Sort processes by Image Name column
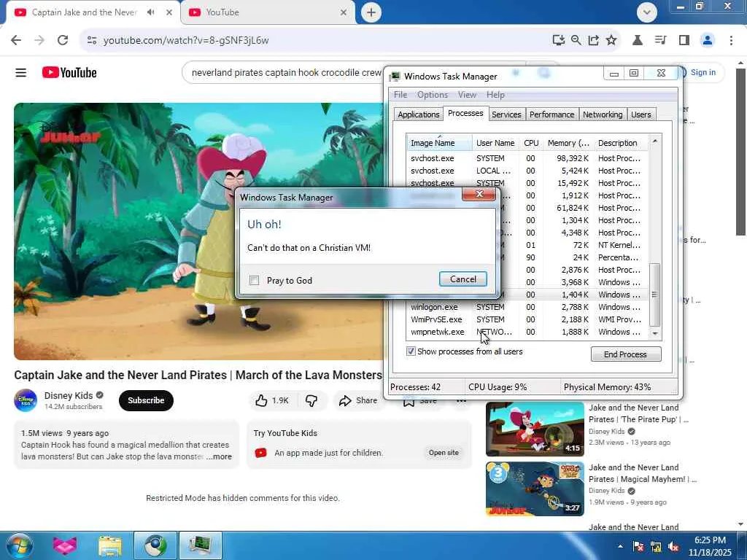This screenshot has width=747, height=560. click(439, 143)
